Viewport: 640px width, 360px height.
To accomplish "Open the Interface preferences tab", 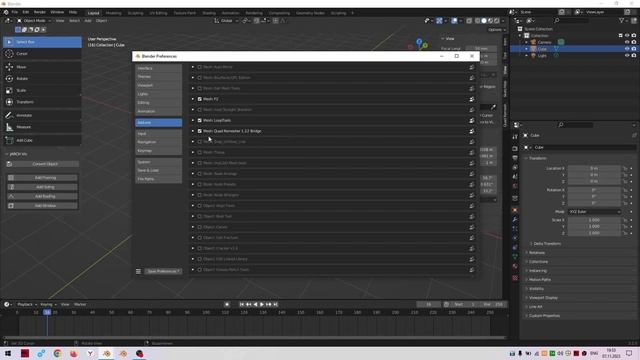I will coord(159,68).
